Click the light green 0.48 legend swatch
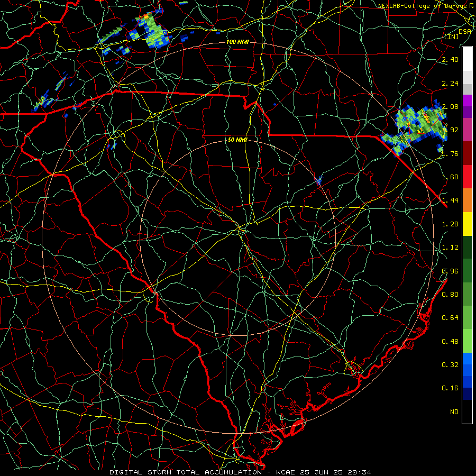The image size is (476, 476). pos(467,341)
